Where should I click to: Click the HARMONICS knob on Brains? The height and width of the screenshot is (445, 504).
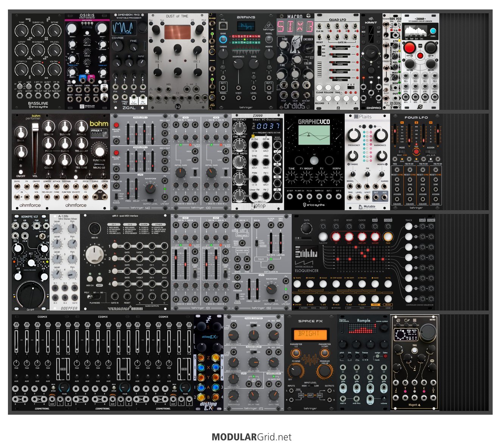coord(238,64)
